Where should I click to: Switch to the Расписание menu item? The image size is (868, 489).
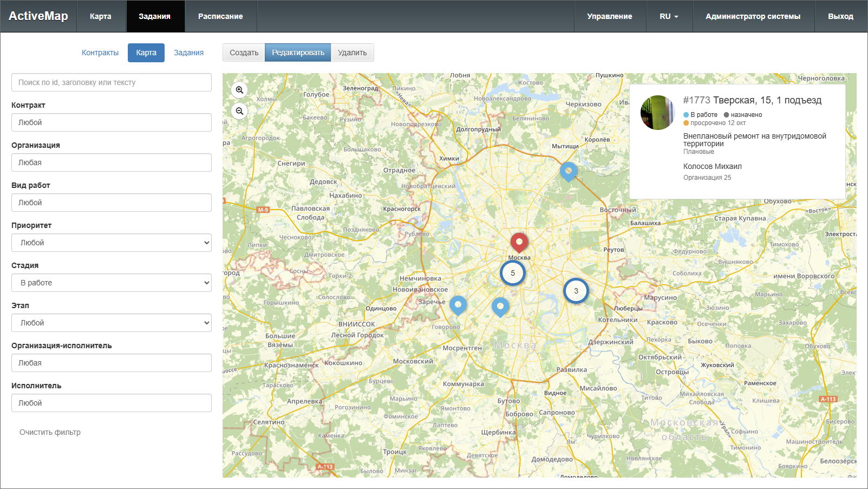point(220,16)
